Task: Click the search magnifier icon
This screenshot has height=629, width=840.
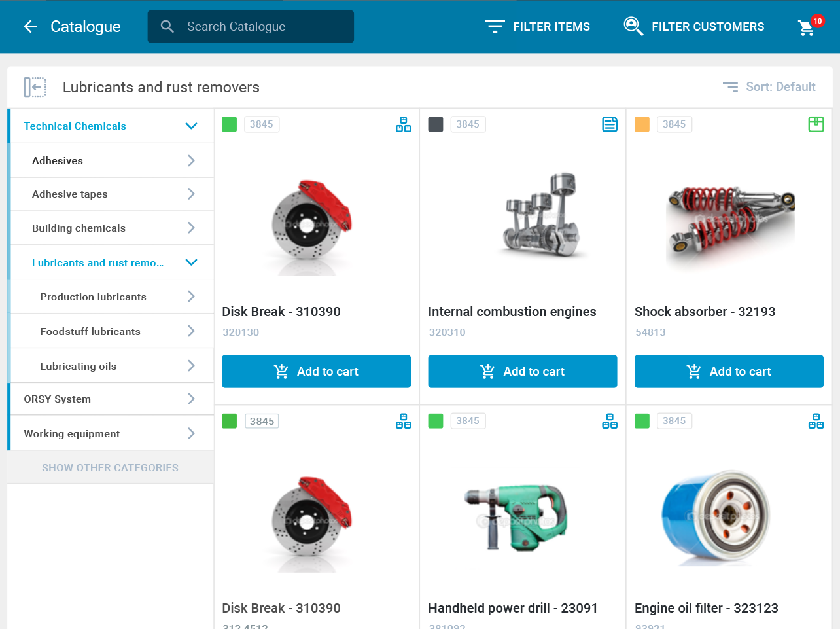Action: coord(167,27)
